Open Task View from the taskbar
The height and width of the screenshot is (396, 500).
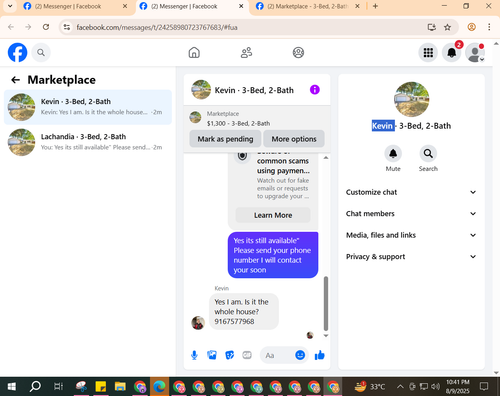[58, 386]
